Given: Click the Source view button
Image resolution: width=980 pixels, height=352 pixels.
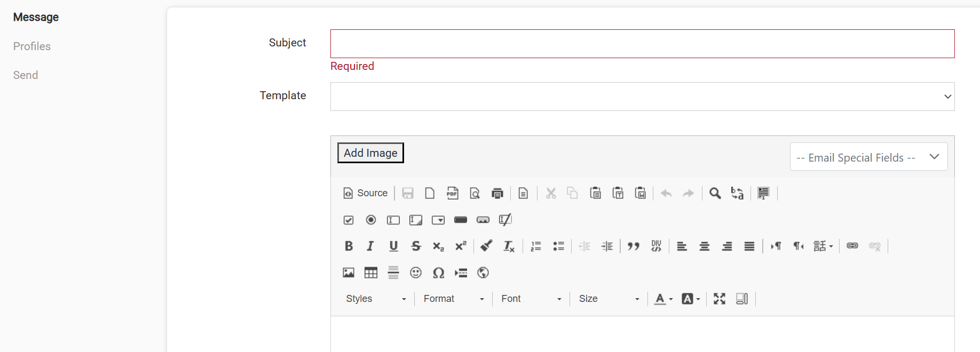Looking at the screenshot, I should click(x=366, y=193).
